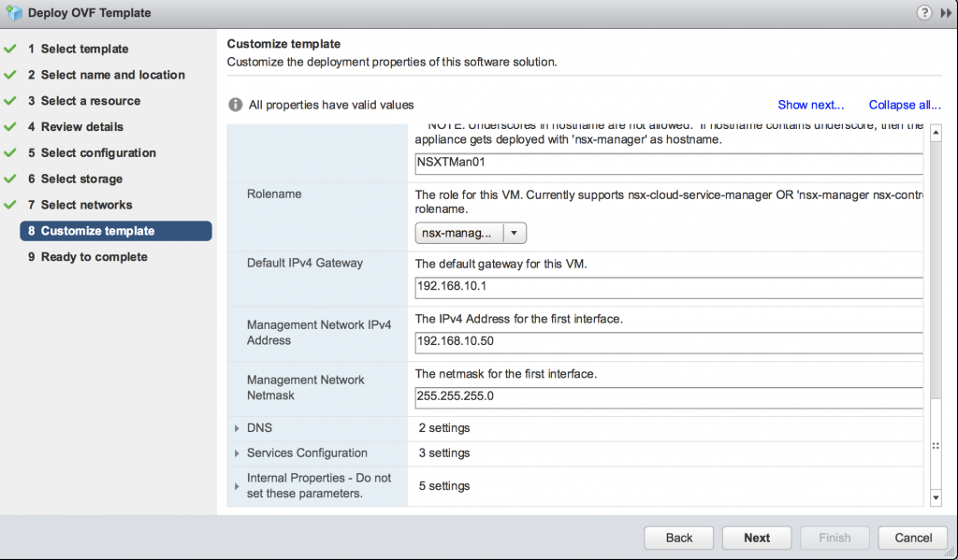Screen dimensions: 958x560
Task: Click the Finish button
Action: 835,538
